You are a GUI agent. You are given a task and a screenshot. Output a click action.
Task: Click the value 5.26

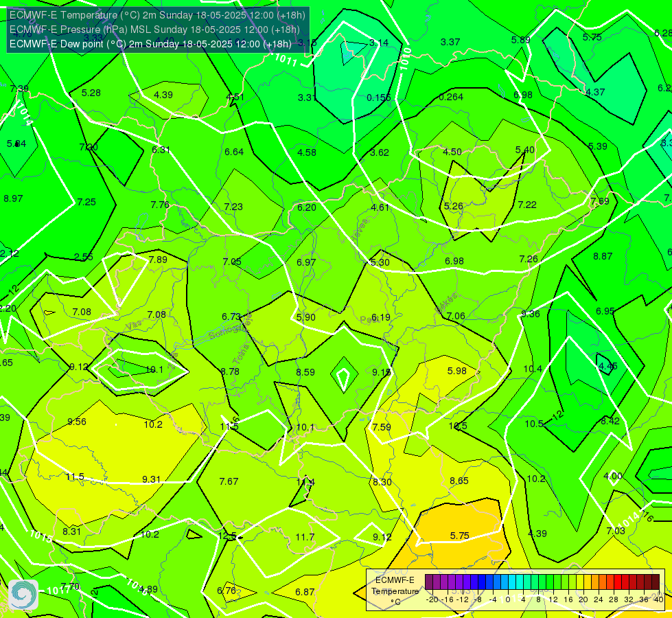tap(454, 206)
